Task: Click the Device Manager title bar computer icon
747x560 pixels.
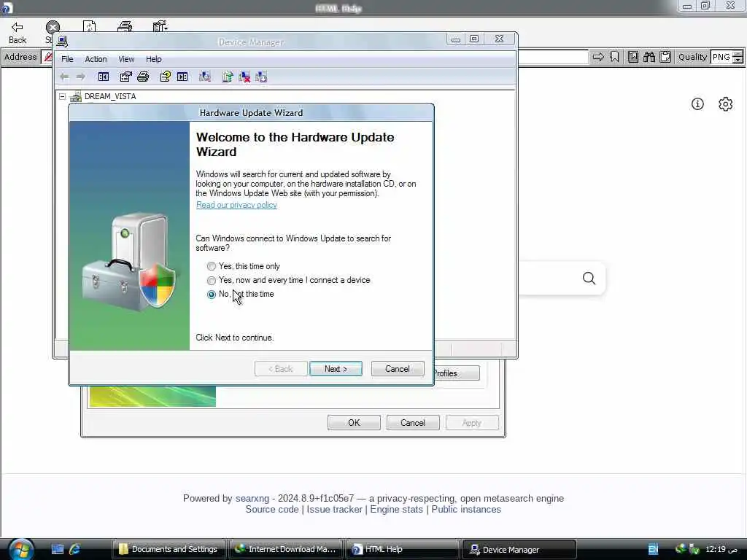Action: [x=62, y=42]
